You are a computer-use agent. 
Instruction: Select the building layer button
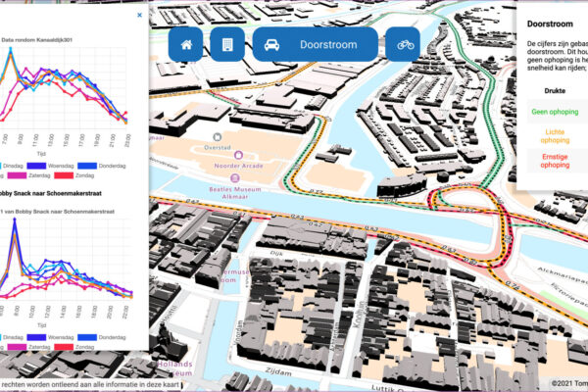click(227, 44)
